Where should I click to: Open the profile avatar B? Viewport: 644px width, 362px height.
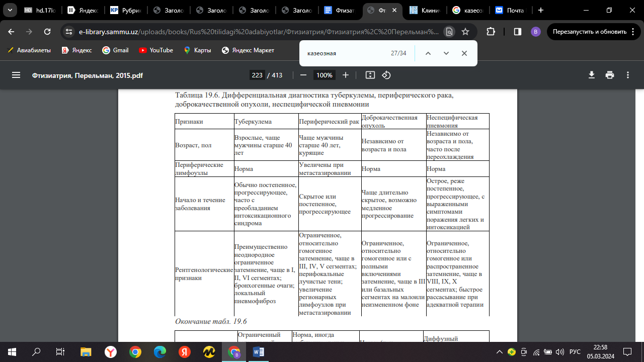tap(536, 31)
